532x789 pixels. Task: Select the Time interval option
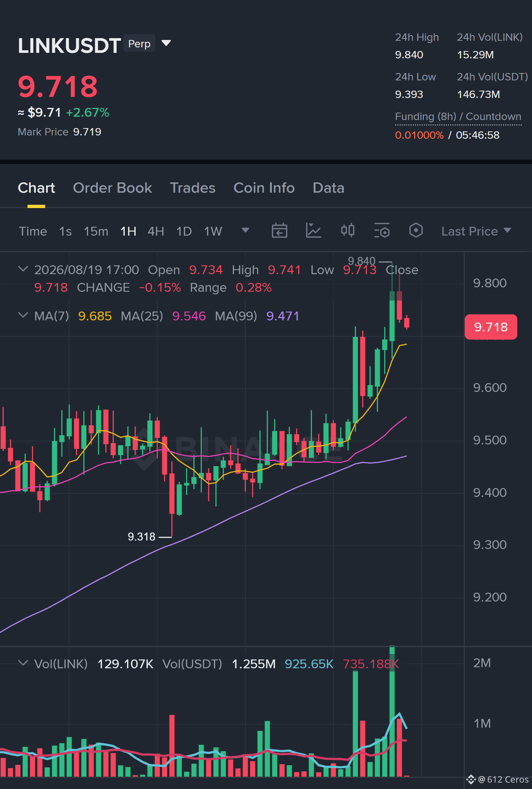33,231
